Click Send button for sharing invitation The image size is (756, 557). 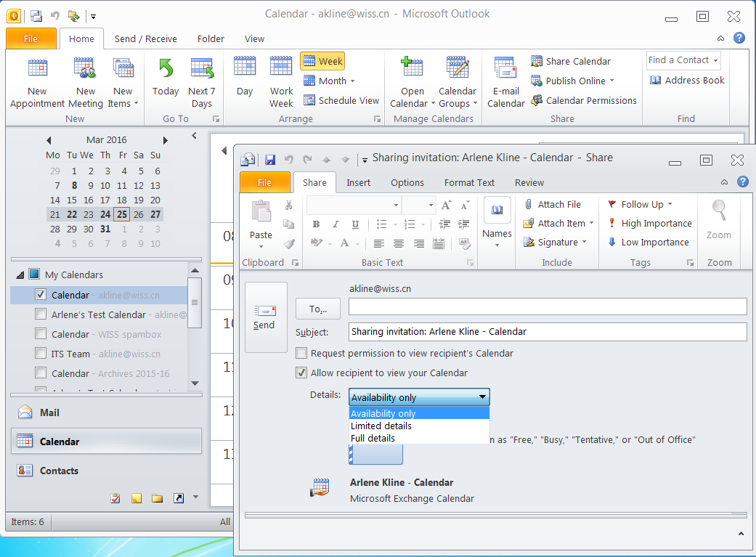click(x=266, y=317)
